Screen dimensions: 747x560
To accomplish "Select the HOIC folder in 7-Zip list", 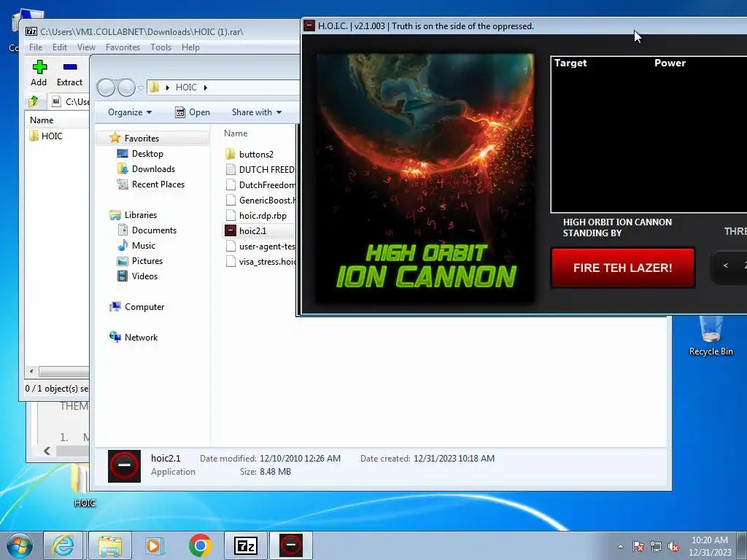I will pos(46,136).
